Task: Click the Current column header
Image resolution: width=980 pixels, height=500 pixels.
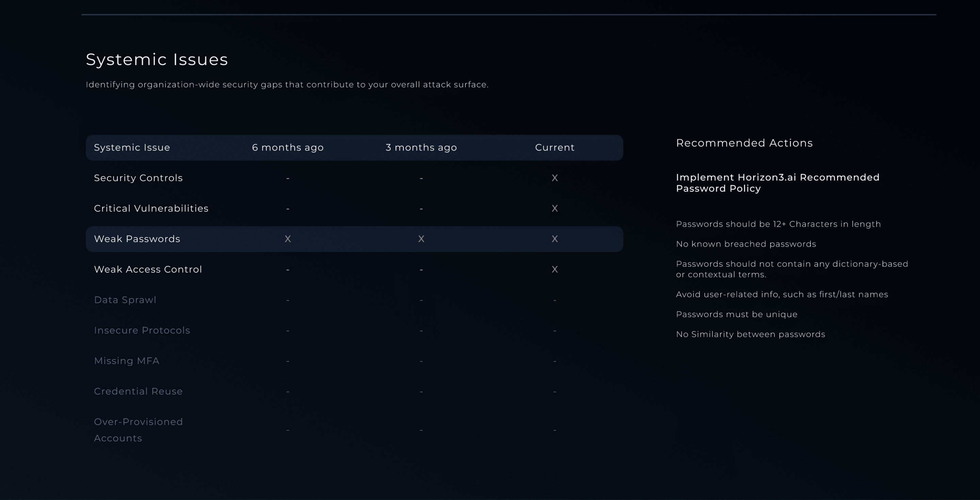Action: pyautogui.click(x=555, y=147)
